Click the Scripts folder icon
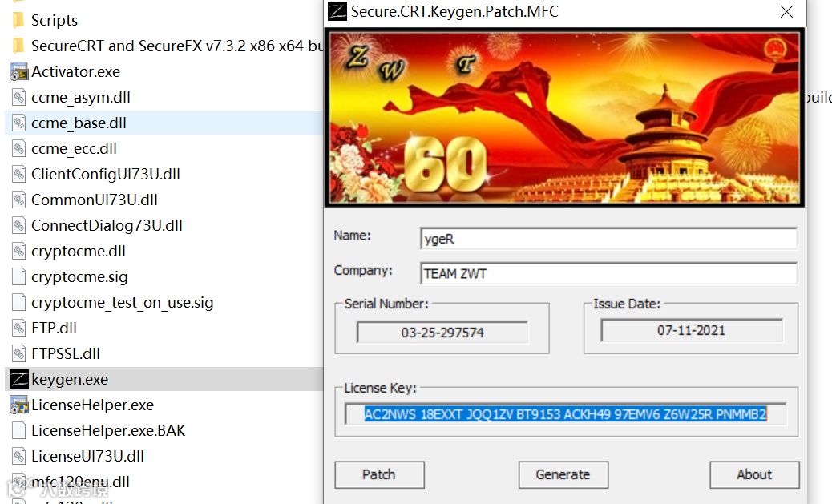832x504 pixels. point(18,20)
